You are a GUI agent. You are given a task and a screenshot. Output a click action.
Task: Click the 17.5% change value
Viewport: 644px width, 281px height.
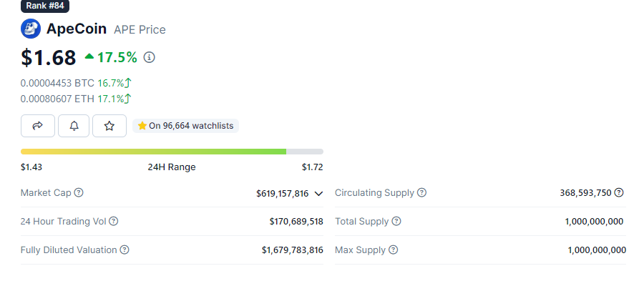click(x=117, y=57)
